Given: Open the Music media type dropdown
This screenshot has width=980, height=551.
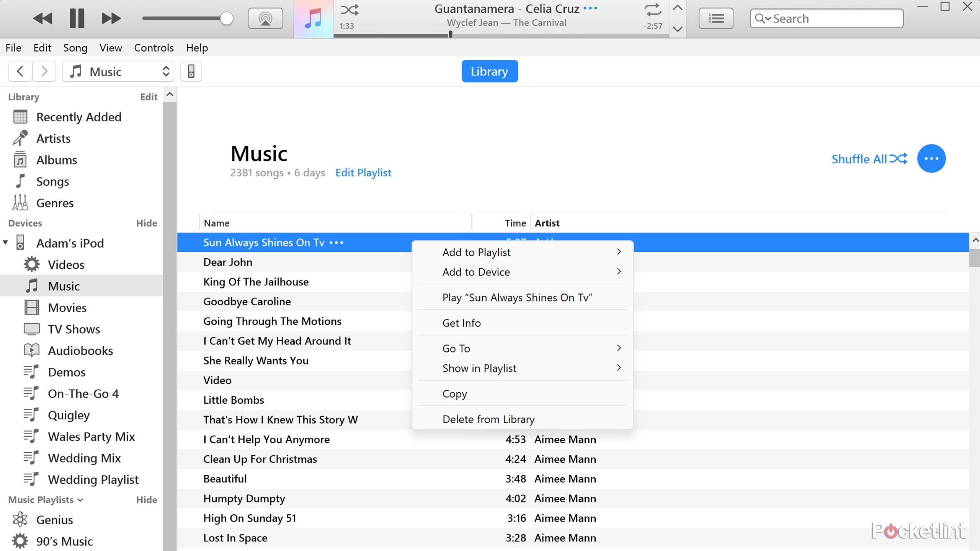Looking at the screenshot, I should (118, 71).
